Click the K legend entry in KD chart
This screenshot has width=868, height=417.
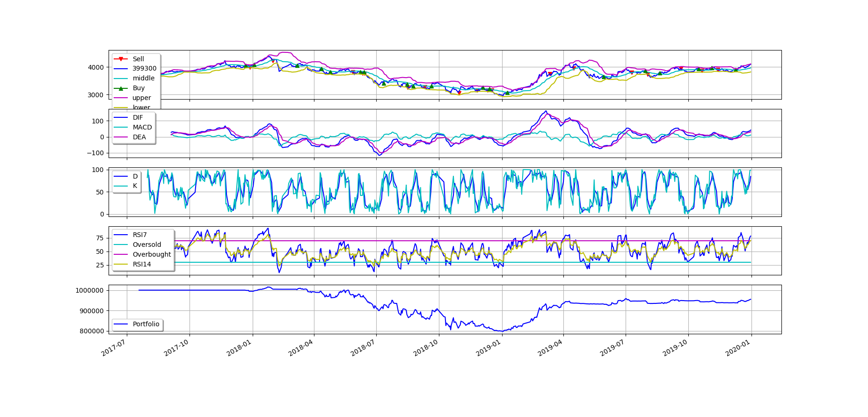(125, 186)
